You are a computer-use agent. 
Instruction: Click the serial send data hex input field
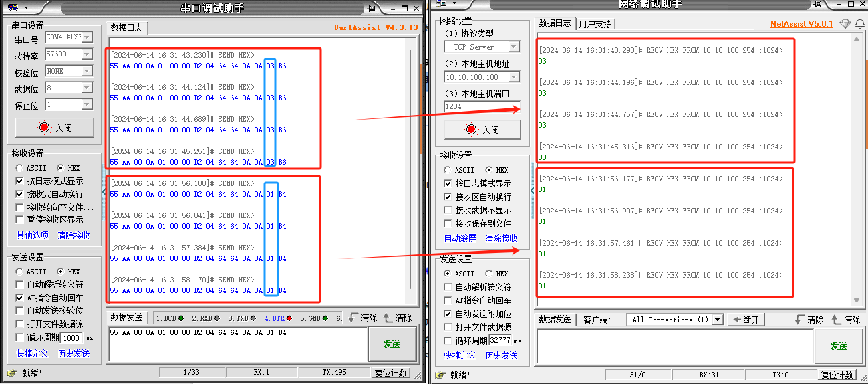click(x=237, y=345)
